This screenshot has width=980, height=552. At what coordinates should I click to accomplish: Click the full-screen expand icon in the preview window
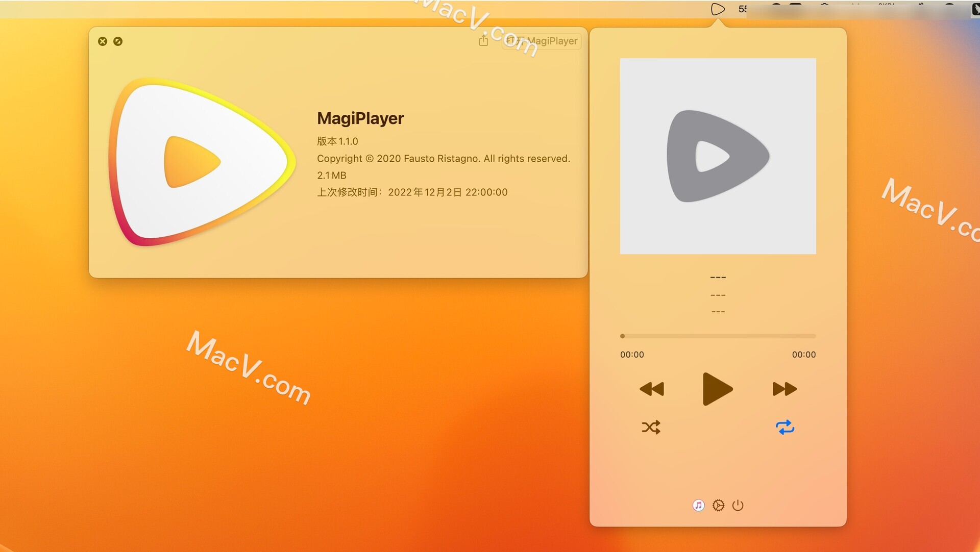tap(118, 41)
